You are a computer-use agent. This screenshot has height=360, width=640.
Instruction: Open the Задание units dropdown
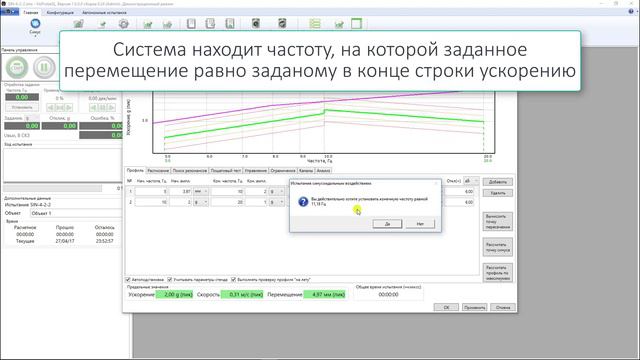coord(32,118)
